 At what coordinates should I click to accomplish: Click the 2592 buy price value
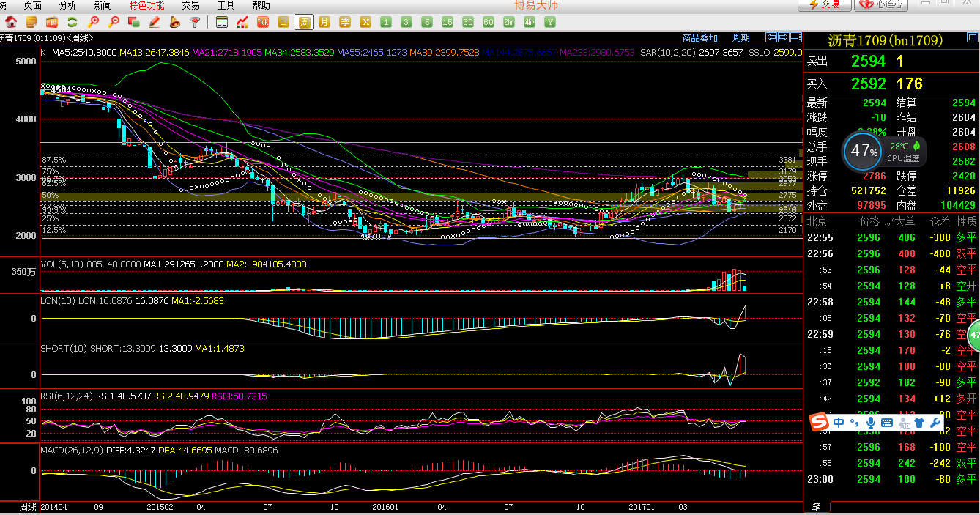click(869, 84)
